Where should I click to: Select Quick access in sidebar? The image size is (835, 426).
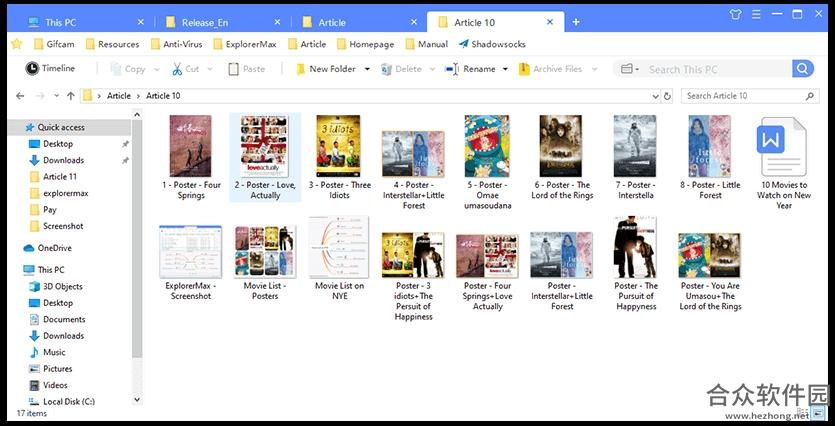[69, 127]
